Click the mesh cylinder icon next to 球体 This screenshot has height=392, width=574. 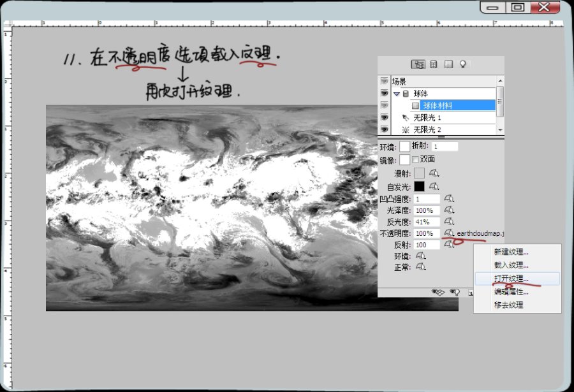click(406, 94)
